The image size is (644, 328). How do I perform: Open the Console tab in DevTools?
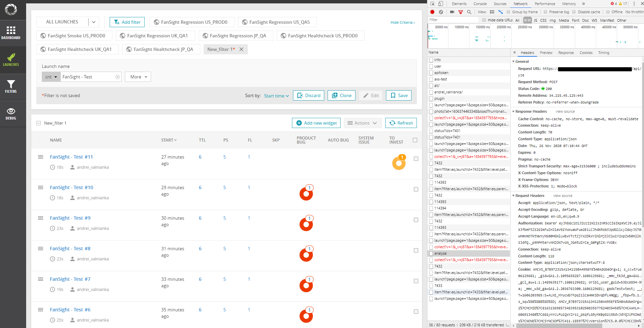pos(480,4)
